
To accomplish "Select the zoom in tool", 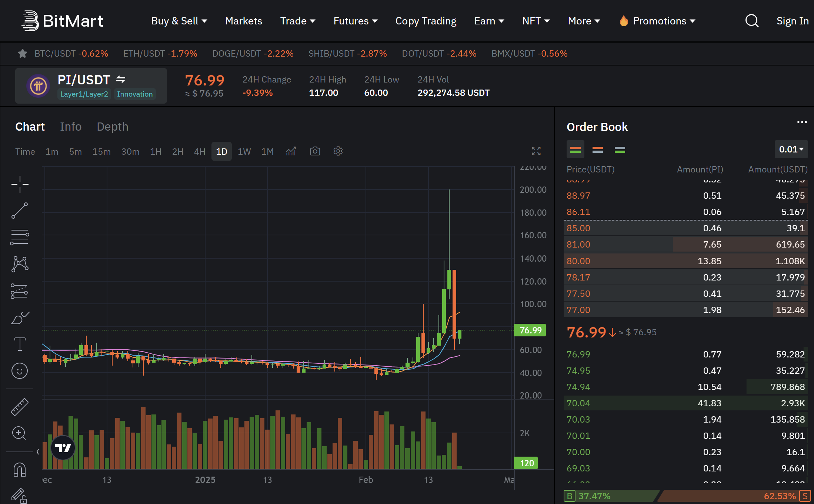I will 19,433.
